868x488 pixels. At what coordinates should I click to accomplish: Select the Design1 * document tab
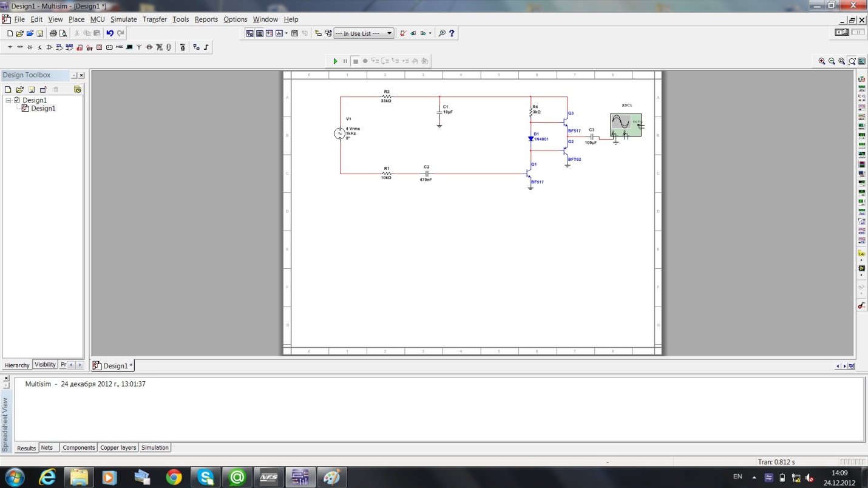point(112,366)
